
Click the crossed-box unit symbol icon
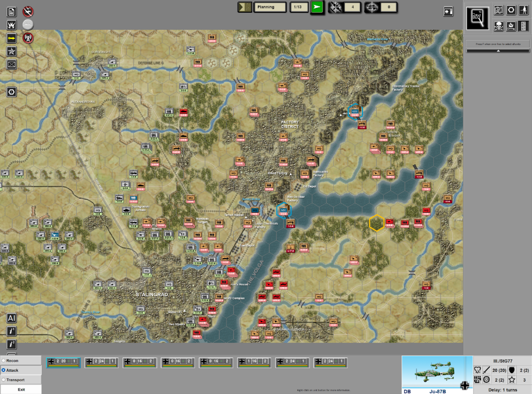pyautogui.click(x=11, y=65)
